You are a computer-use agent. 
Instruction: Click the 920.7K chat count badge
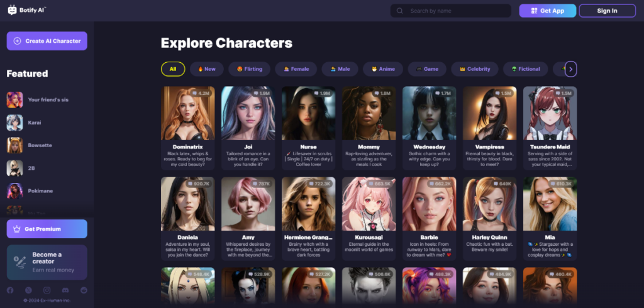click(x=199, y=184)
